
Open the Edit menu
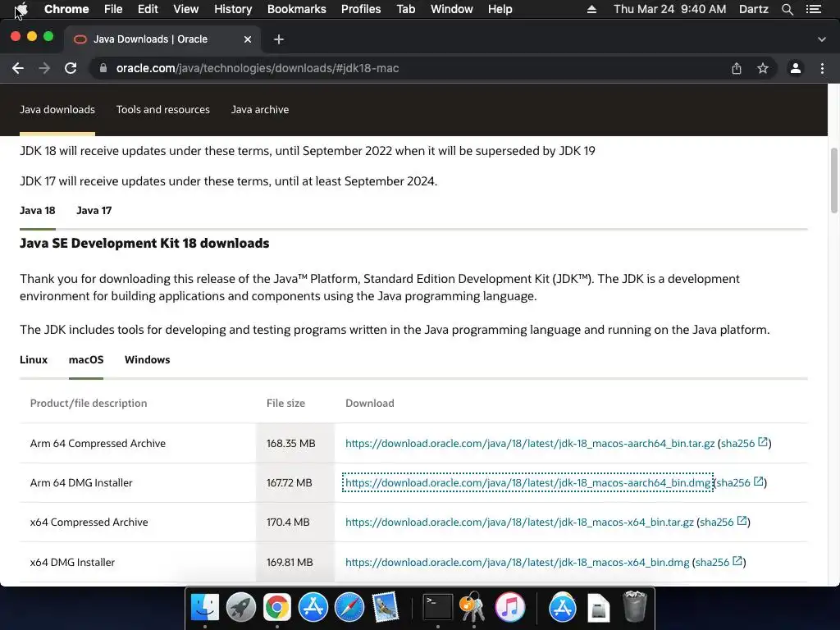click(x=148, y=9)
